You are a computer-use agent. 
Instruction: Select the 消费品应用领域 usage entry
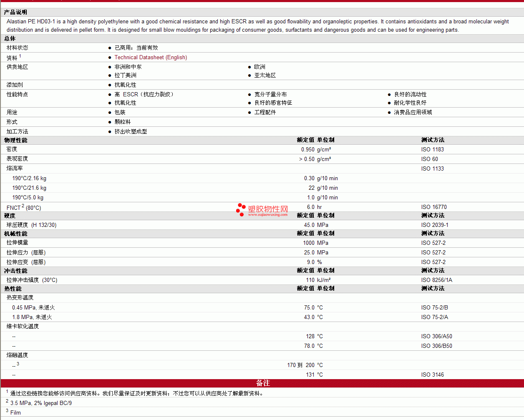[x=413, y=113]
